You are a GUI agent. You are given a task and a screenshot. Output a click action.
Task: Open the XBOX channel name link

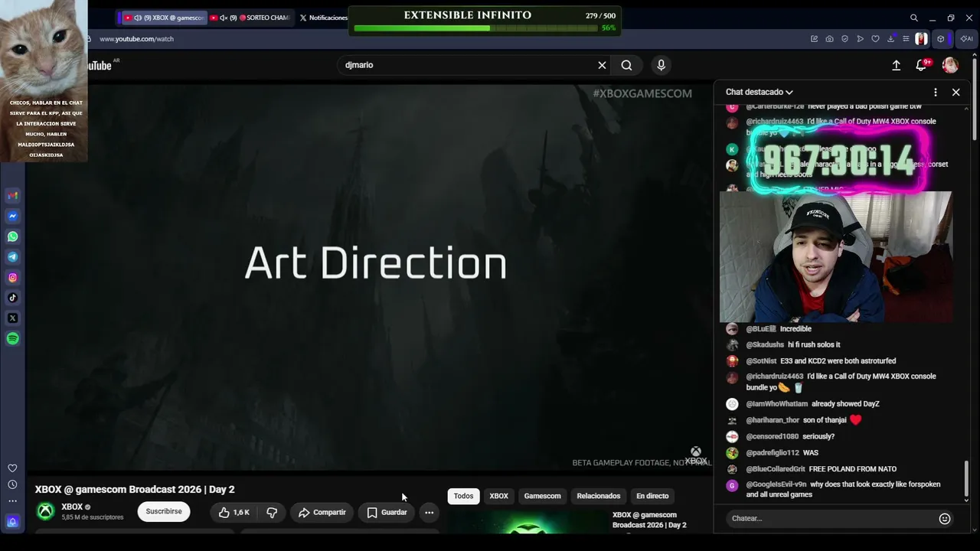pos(72,507)
